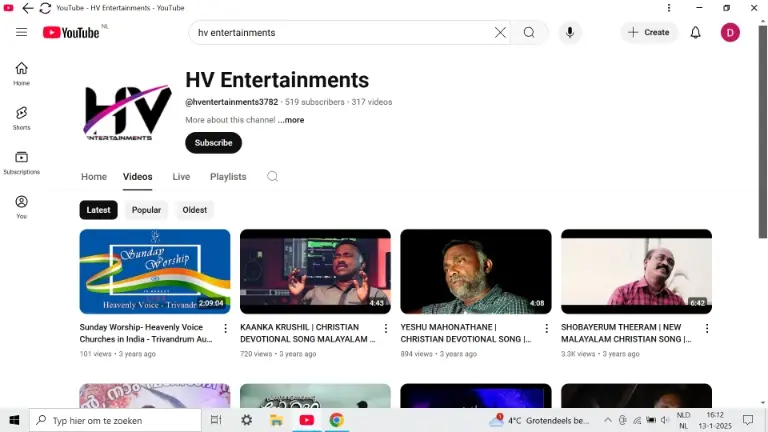Open Sunday Worship video title link
The width and height of the screenshot is (768, 432).
click(146, 333)
